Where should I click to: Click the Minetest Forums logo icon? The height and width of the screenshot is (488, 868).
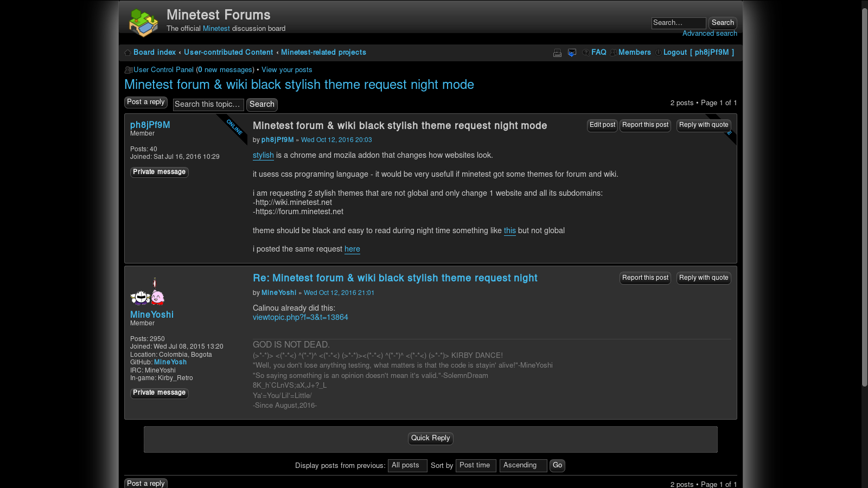(x=143, y=22)
